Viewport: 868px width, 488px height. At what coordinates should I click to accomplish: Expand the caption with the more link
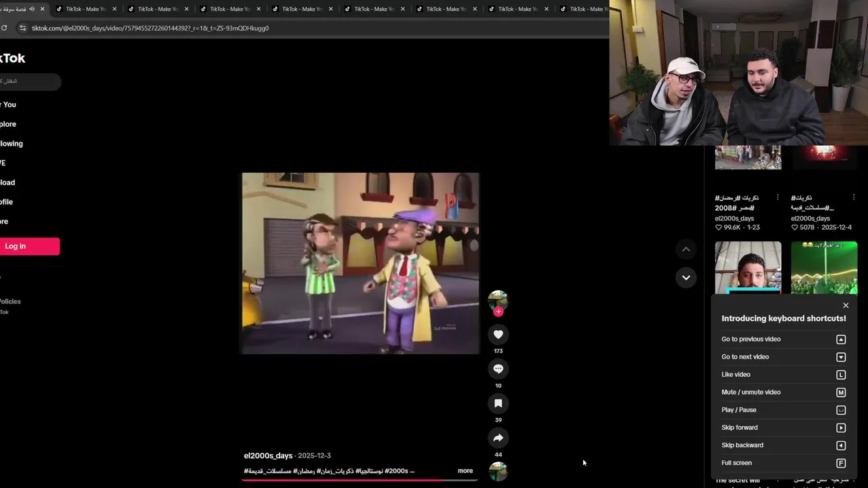[465, 470]
